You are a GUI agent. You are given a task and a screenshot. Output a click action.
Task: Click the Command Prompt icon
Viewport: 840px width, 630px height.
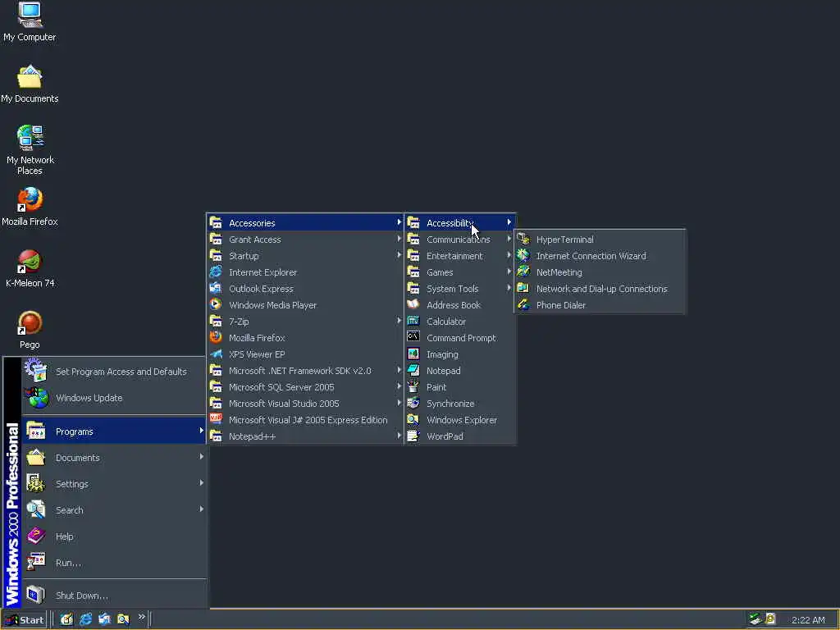(x=413, y=337)
